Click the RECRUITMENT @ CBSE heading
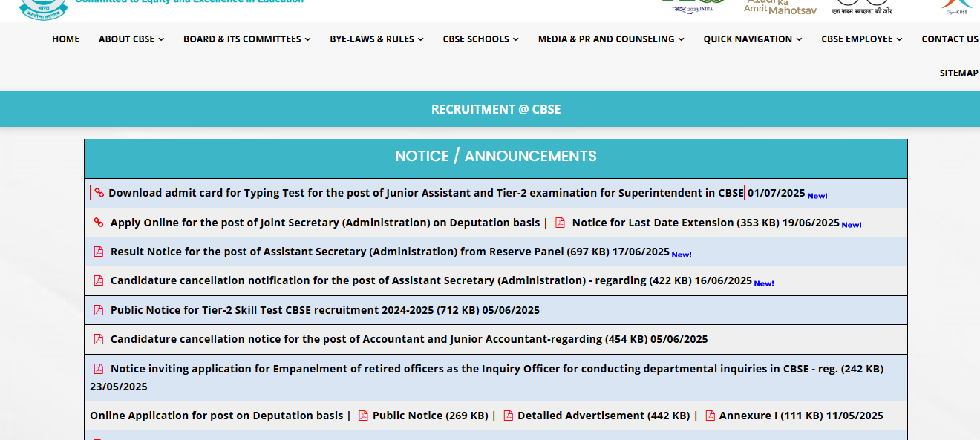Screen dimensions: 980x440 (496, 109)
